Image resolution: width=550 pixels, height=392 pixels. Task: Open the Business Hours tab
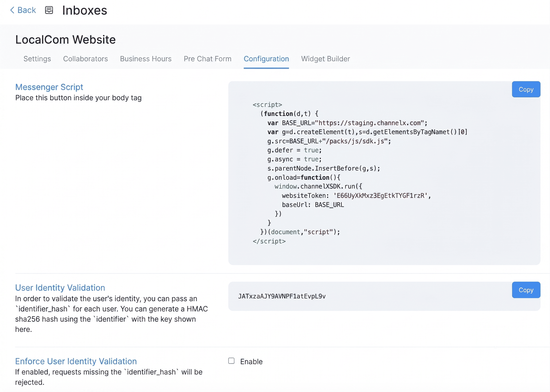[x=146, y=59]
